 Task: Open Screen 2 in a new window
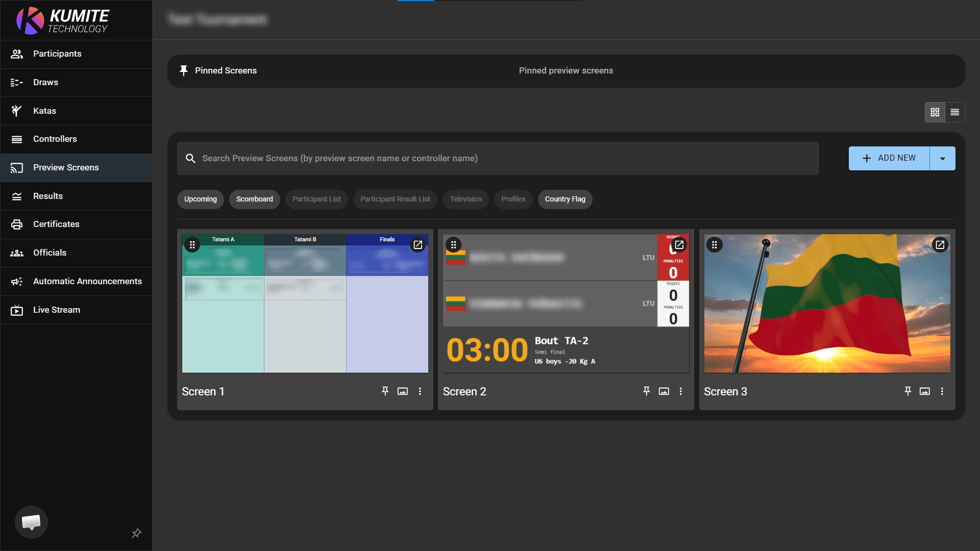[679, 245]
